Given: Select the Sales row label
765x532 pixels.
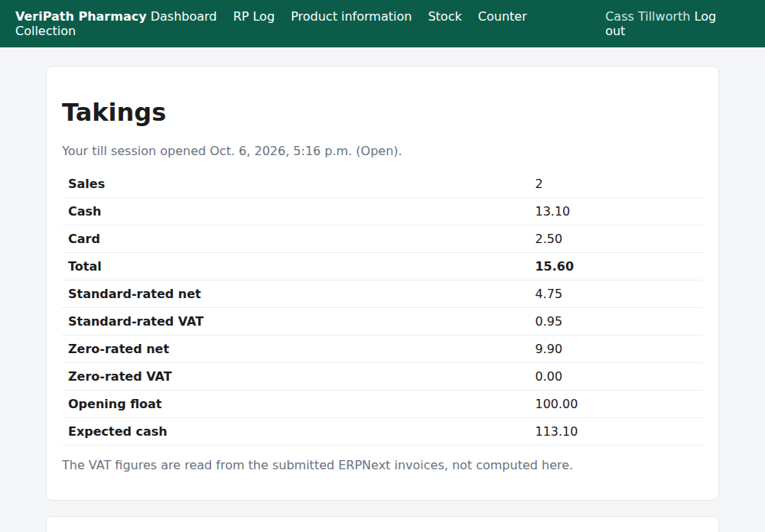Looking at the screenshot, I should tap(86, 184).
